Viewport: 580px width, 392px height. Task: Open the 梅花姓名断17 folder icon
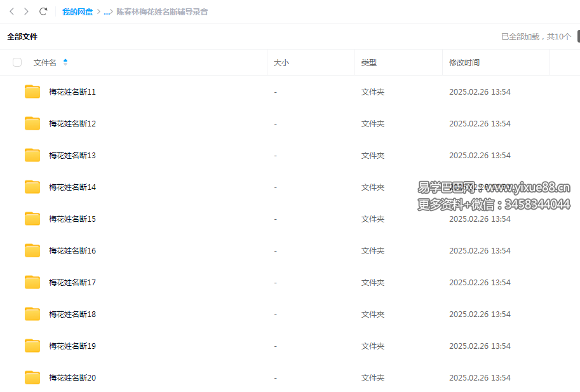point(32,283)
